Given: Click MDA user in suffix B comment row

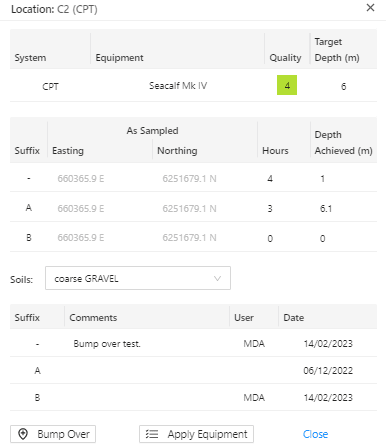Looking at the screenshot, I should point(254,398).
